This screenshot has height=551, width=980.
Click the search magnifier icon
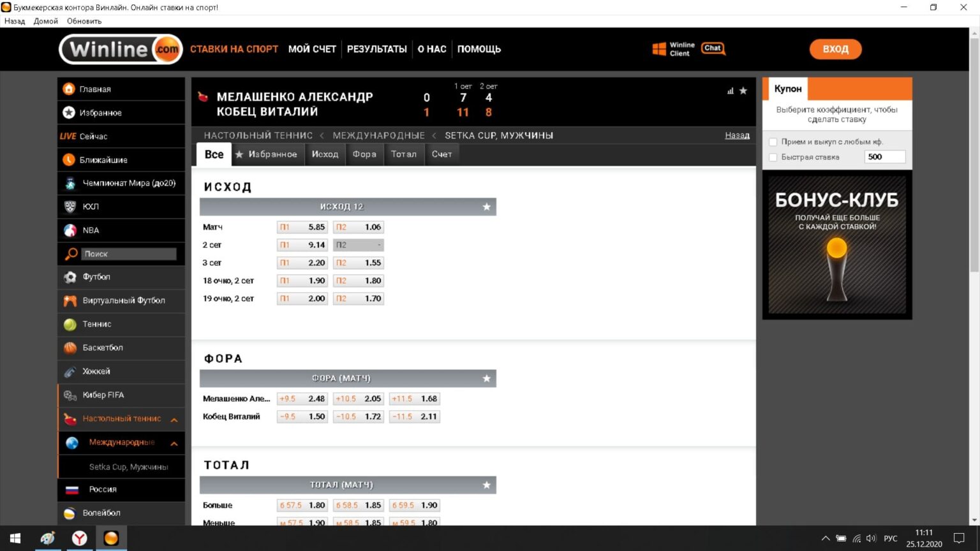point(71,254)
